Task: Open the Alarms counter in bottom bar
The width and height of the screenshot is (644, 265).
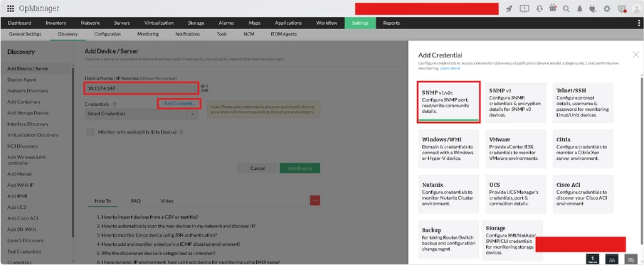Action: pyautogui.click(x=593, y=259)
